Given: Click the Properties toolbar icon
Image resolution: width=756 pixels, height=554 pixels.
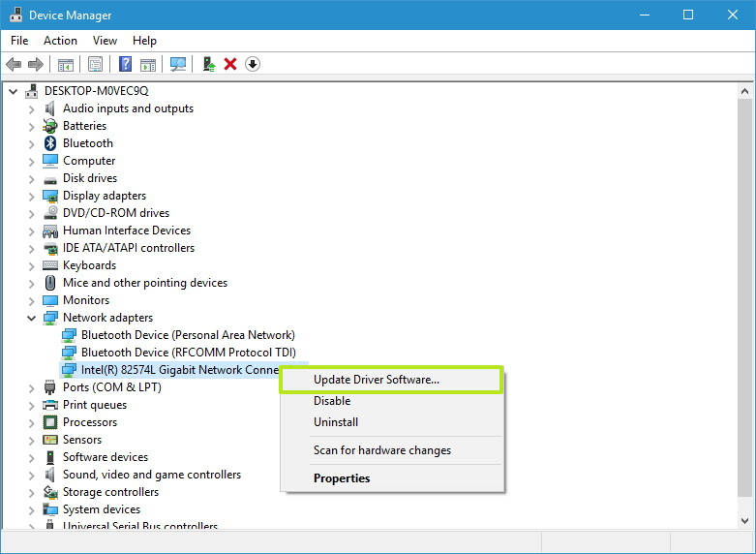Looking at the screenshot, I should (95, 64).
